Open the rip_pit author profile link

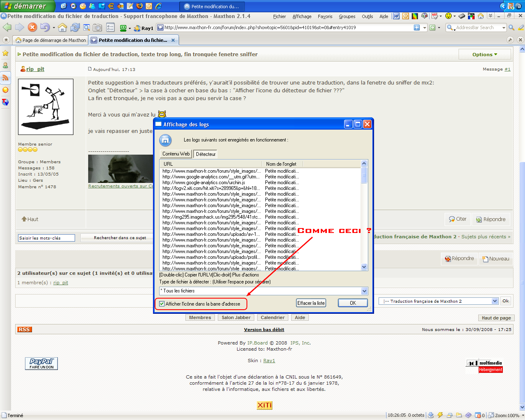coord(35,69)
